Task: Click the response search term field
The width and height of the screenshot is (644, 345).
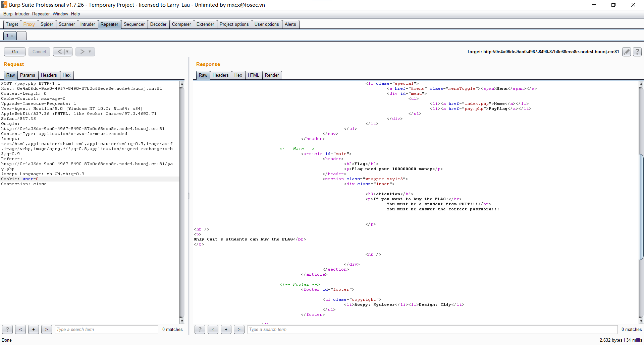Action: [432, 329]
